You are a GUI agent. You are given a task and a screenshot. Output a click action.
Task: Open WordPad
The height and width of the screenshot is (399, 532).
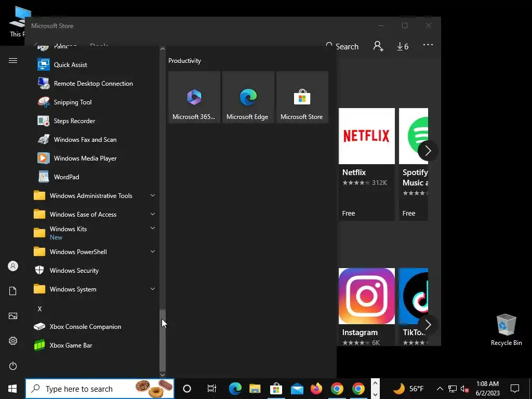(x=95, y=177)
